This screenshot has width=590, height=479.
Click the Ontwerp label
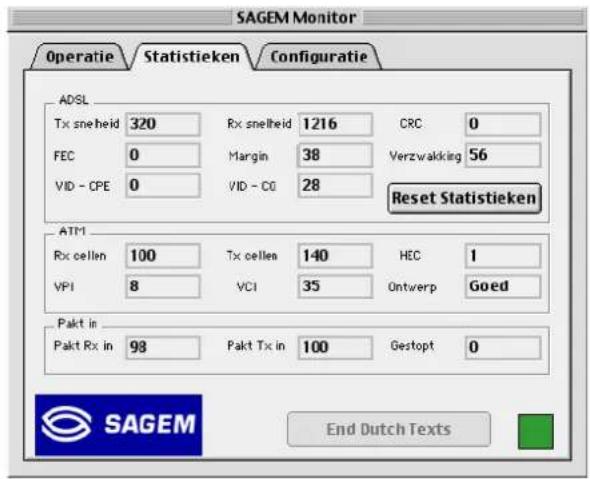(x=412, y=287)
